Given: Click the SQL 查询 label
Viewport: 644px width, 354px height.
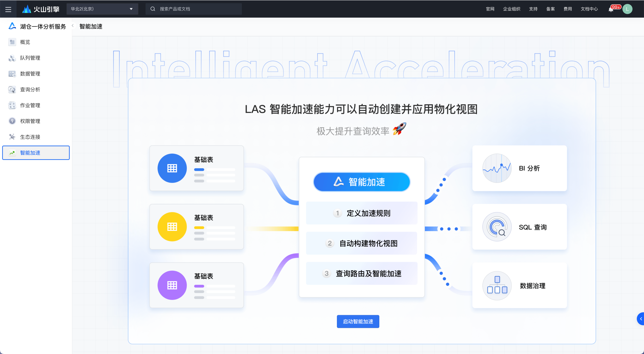Looking at the screenshot, I should [x=532, y=227].
